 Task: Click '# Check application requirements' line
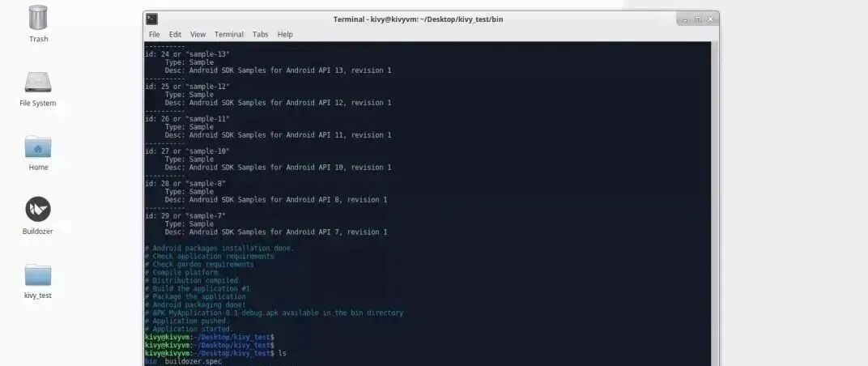click(x=210, y=257)
